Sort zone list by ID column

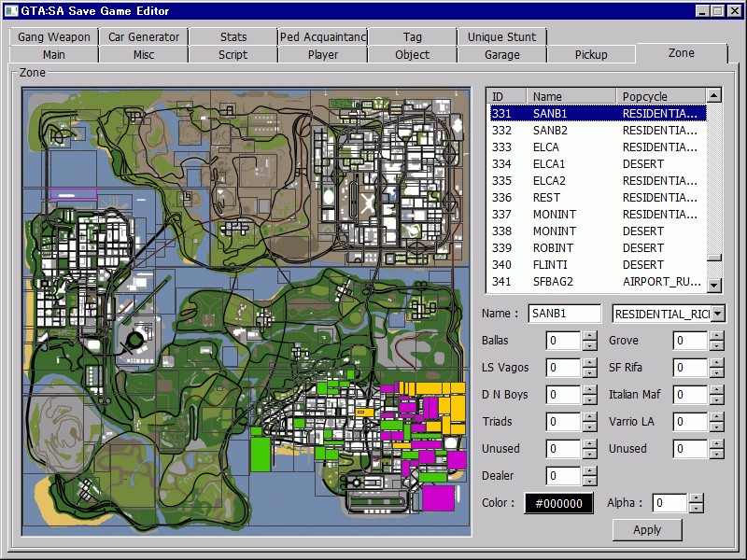506,96
